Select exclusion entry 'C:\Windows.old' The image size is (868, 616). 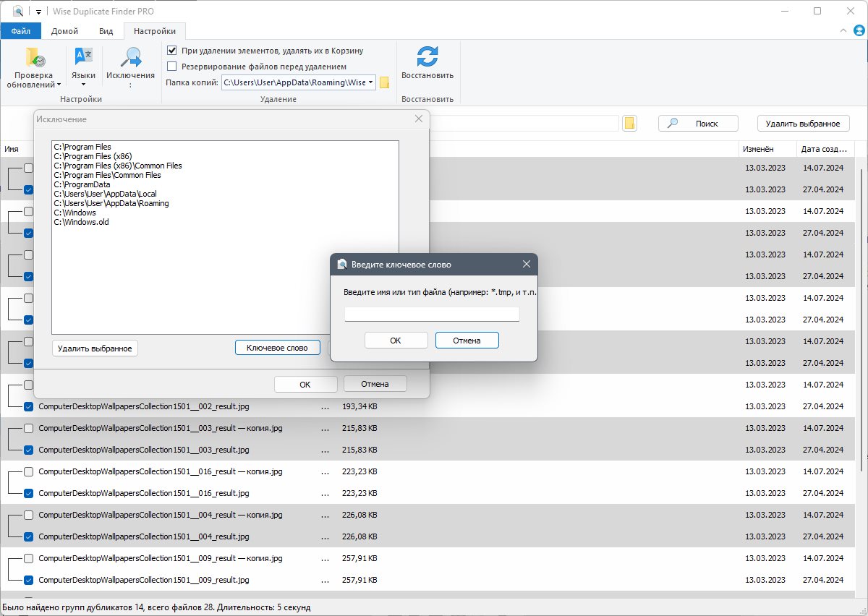point(81,222)
